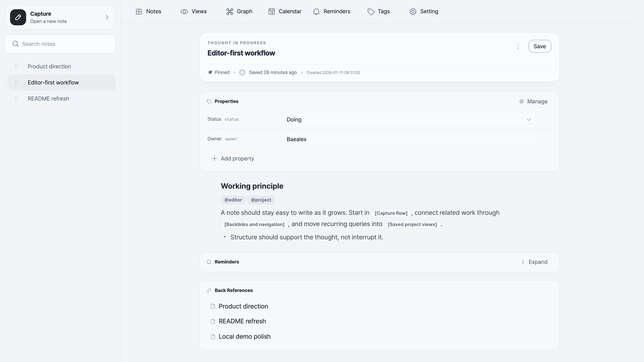644x362 pixels.
Task: Open Product direction back reference
Action: [x=243, y=306]
